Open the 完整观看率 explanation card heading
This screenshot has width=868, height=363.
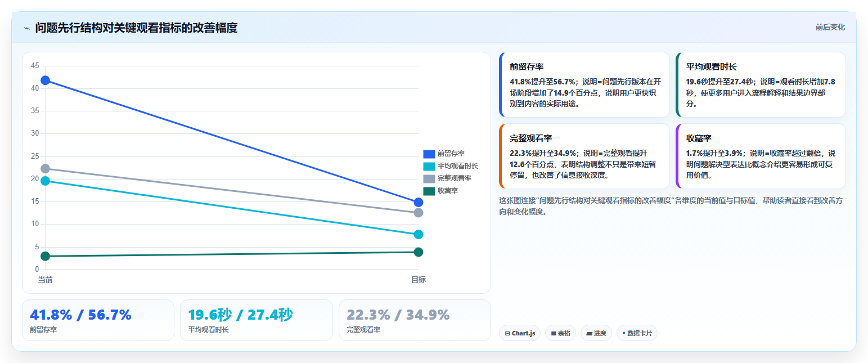coord(531,138)
